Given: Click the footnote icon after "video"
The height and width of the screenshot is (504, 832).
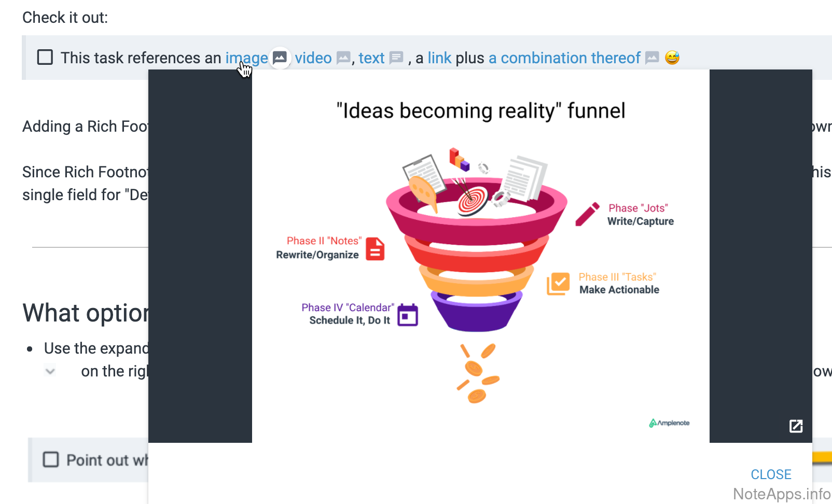Looking at the screenshot, I should (x=343, y=58).
